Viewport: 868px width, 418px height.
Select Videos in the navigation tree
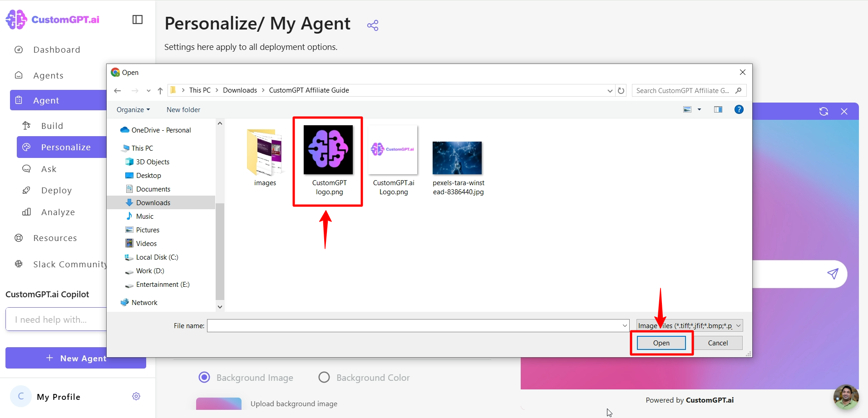[141, 243]
